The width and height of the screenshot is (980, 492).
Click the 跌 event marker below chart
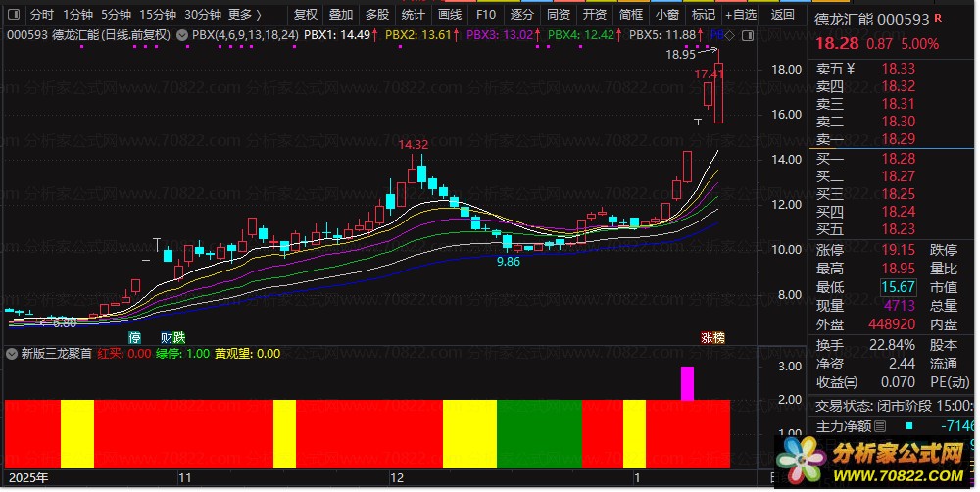pyautogui.click(x=179, y=338)
